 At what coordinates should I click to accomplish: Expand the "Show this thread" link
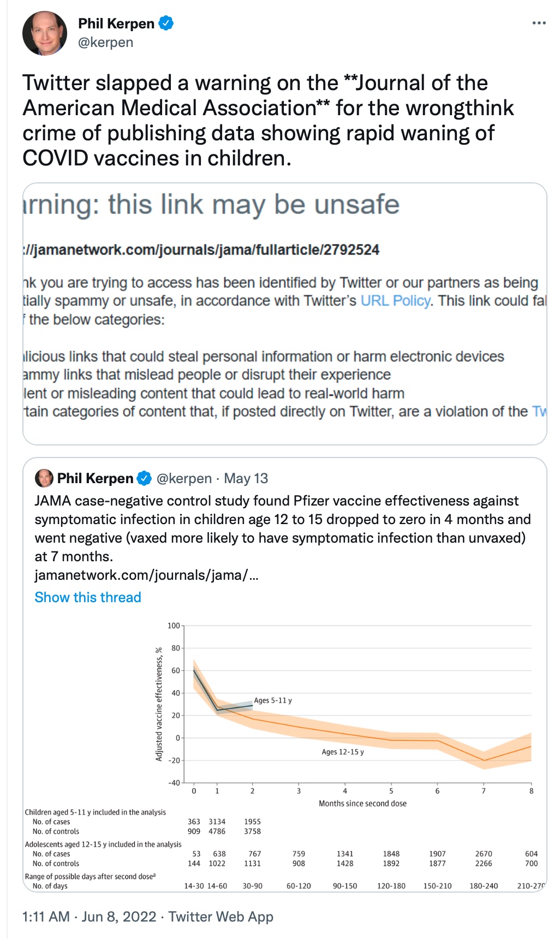[x=88, y=597]
